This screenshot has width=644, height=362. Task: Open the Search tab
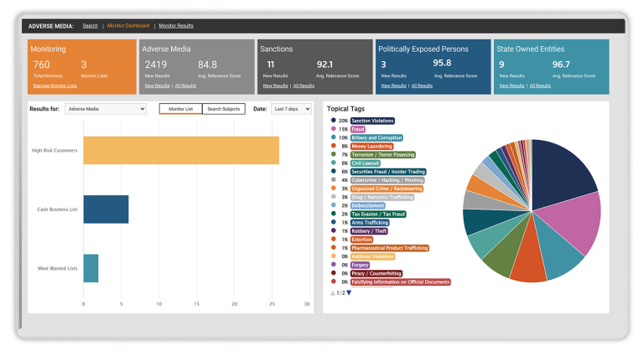coord(90,26)
